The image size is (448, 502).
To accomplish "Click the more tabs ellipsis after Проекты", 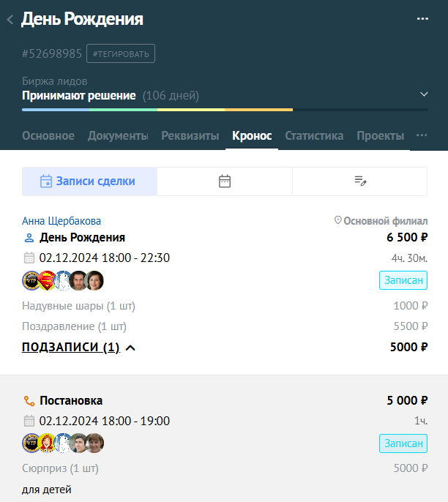I will (422, 135).
